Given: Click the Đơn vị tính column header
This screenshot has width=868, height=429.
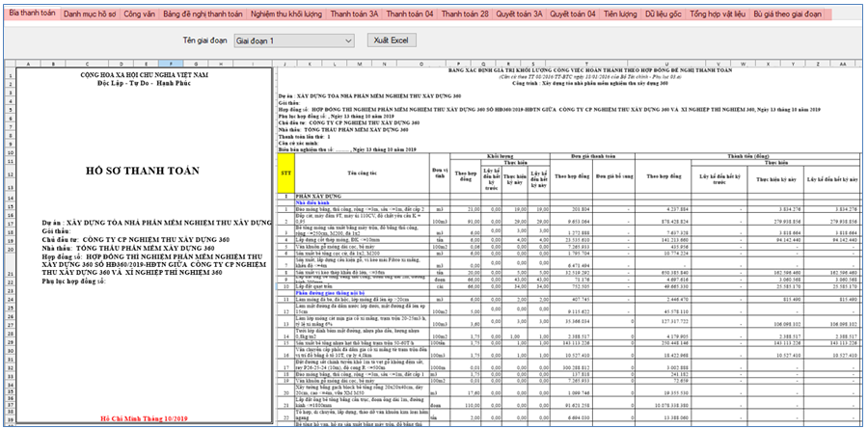Looking at the screenshot, I should point(440,173).
